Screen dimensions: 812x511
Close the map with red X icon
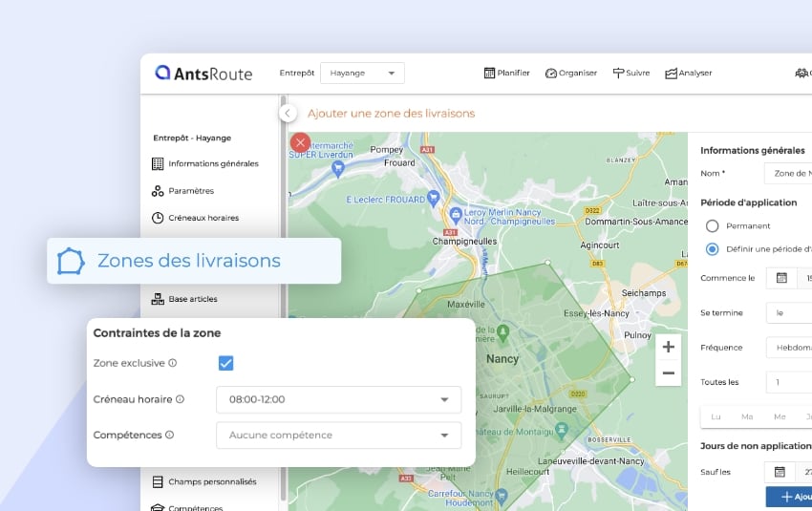[x=300, y=142]
